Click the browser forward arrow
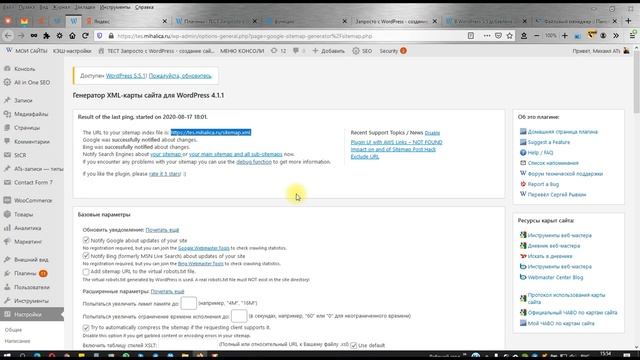 [x=21, y=36]
